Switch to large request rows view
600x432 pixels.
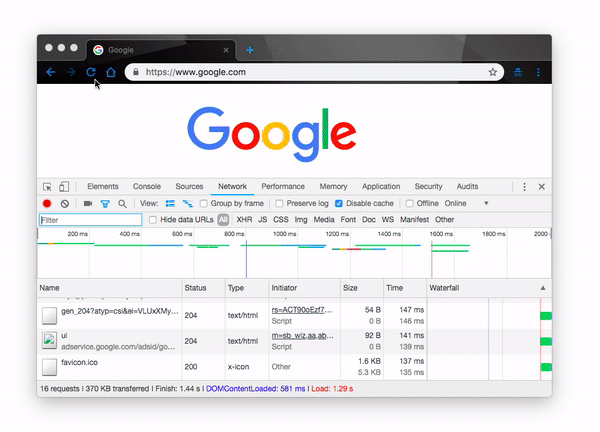[x=170, y=204]
